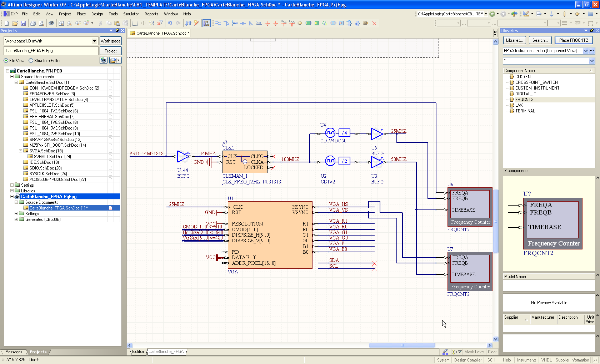Collapse the SVGA.SchDoc (18) tree node
Screen dimensions: 600x364
[x=20, y=151]
